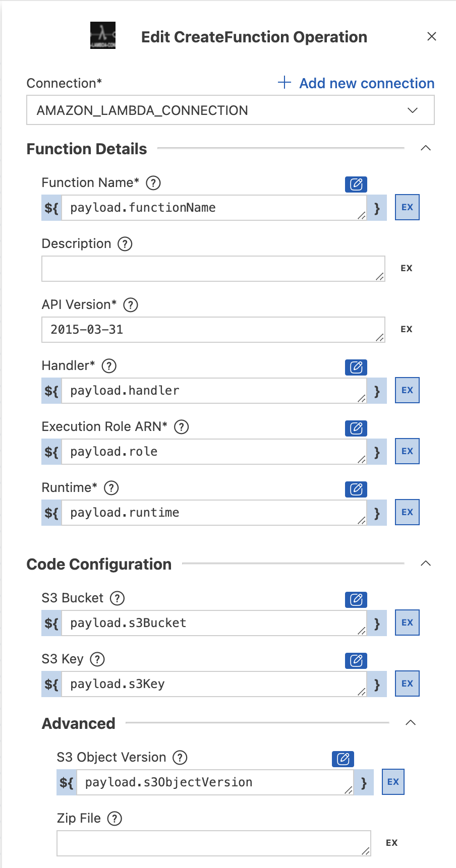
Task: Click resize grip of Description field
Action: coord(380,276)
